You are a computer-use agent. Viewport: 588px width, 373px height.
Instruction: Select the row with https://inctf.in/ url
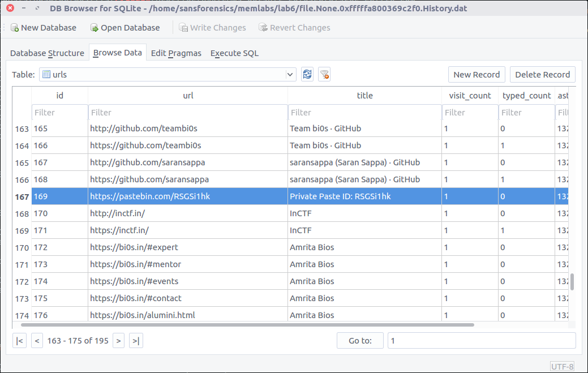tap(188, 230)
